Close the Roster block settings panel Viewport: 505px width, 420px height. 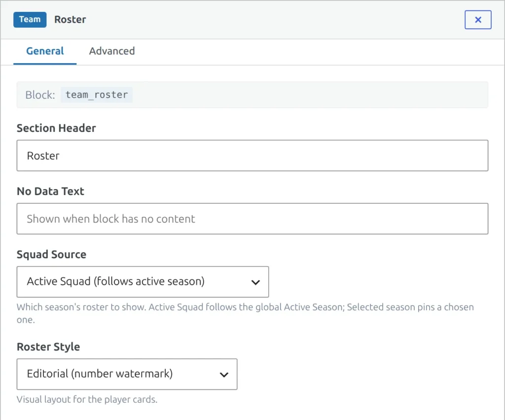click(x=477, y=20)
